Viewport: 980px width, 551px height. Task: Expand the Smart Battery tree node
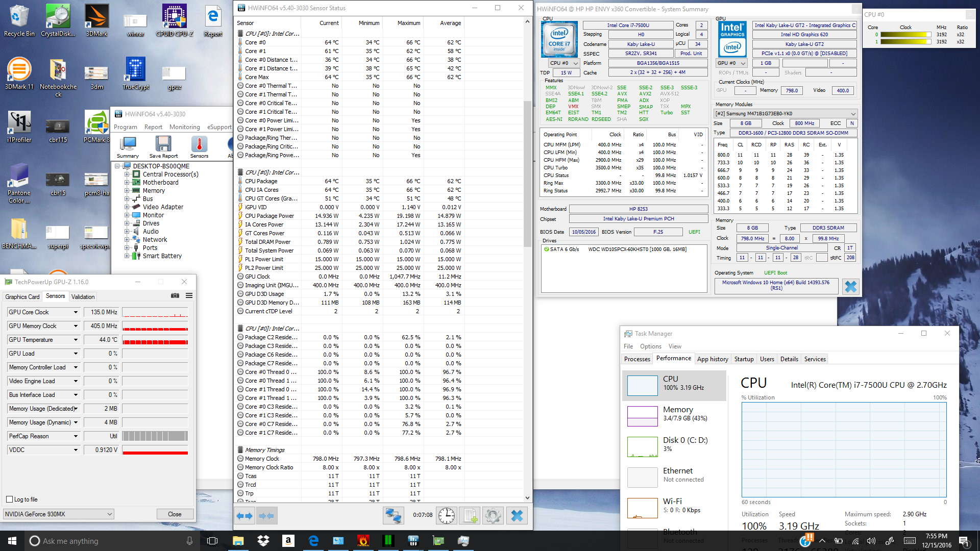pos(127,256)
